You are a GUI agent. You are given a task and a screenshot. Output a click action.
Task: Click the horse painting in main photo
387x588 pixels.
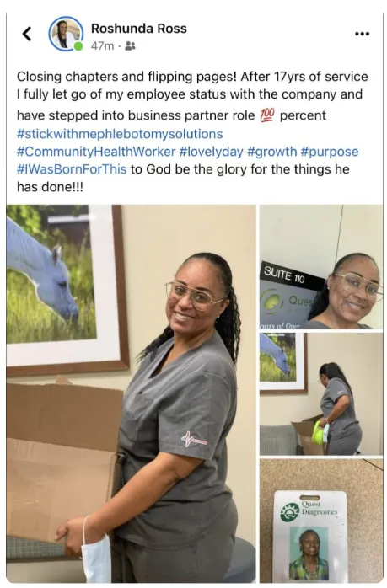(67, 289)
